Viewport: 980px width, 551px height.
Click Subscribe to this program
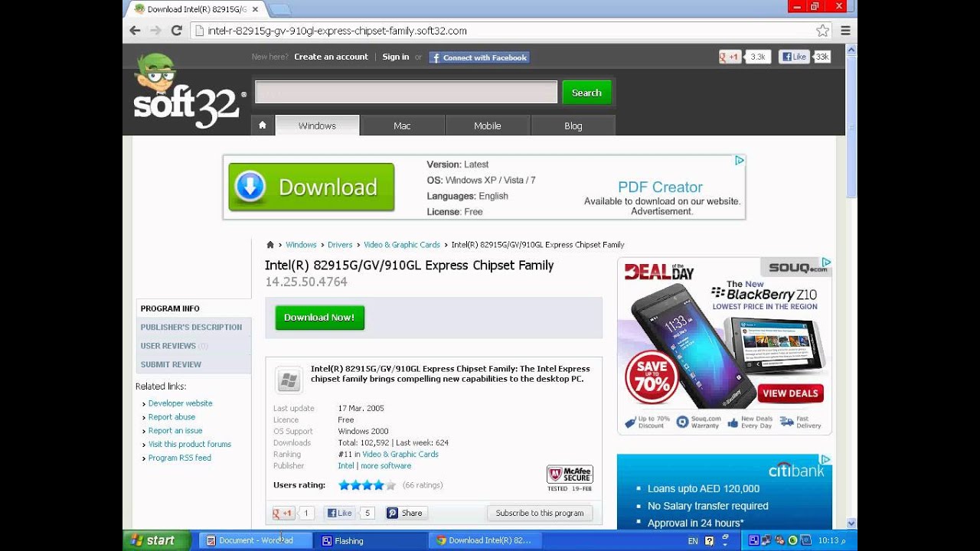[539, 514]
